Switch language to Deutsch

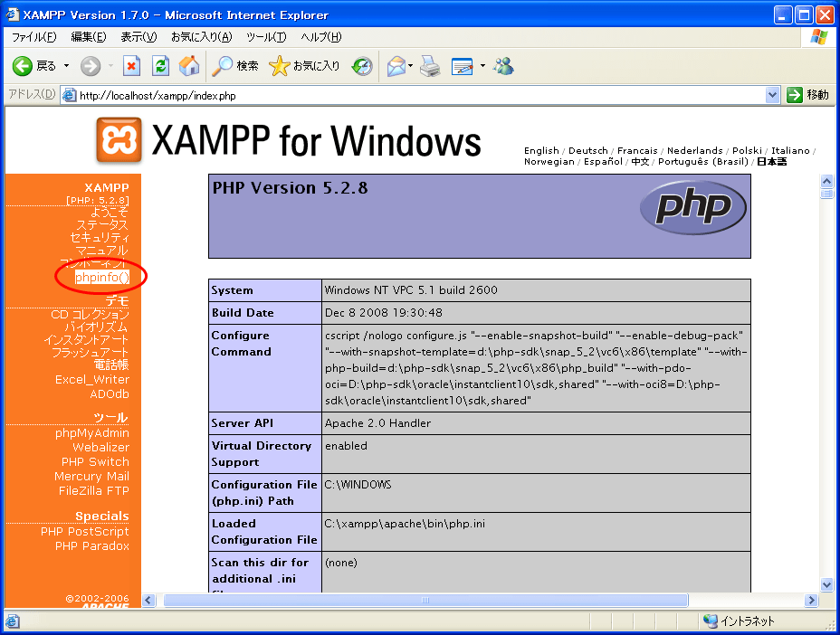pyautogui.click(x=588, y=150)
